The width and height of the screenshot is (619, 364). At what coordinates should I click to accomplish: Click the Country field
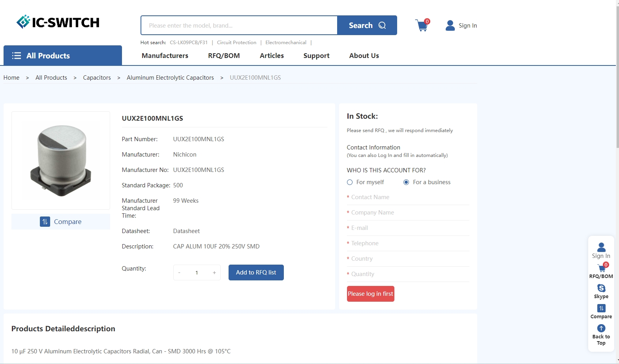[408, 259]
